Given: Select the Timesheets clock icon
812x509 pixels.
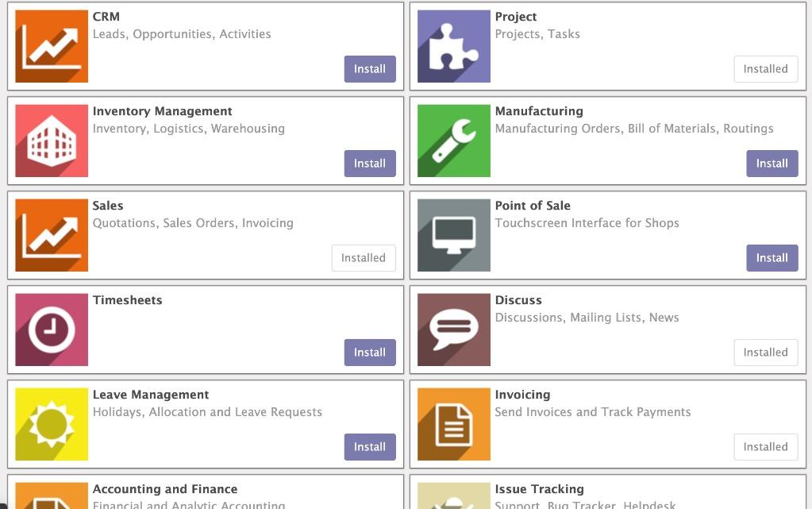Looking at the screenshot, I should tap(52, 330).
